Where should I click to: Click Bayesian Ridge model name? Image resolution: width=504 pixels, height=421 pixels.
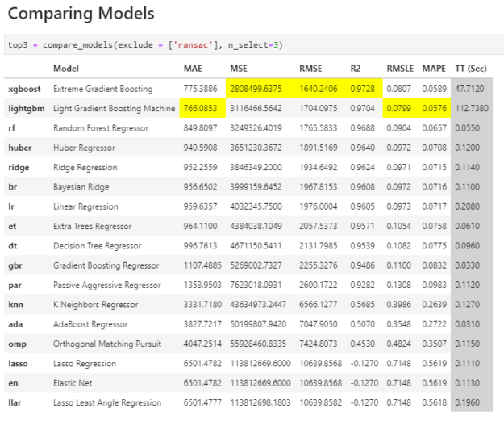point(81,187)
